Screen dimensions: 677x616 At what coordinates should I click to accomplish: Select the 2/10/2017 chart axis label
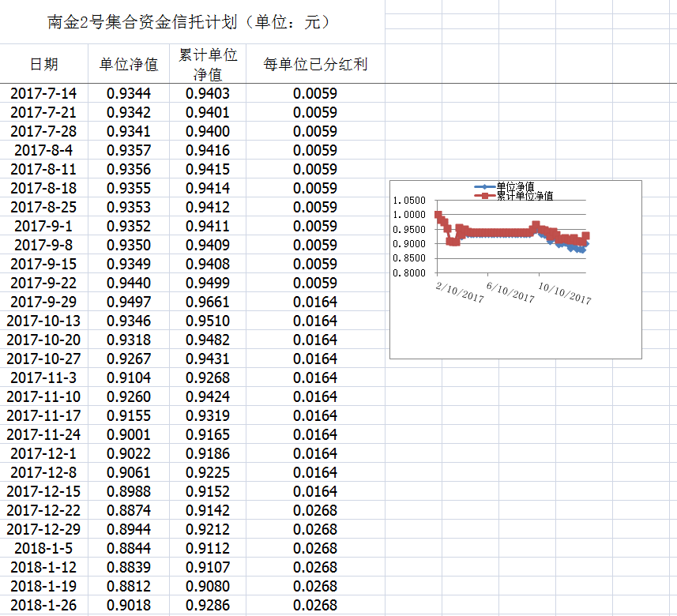tap(460, 291)
